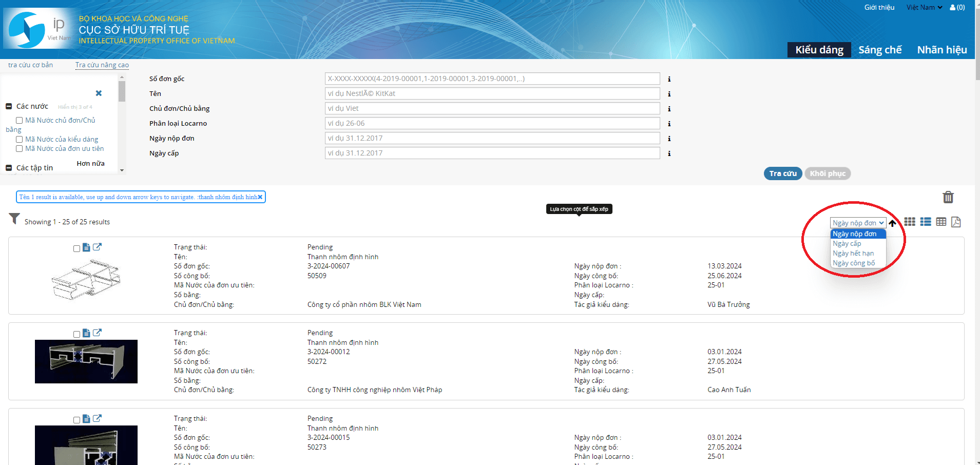This screenshot has height=465, width=980.
Task: Open external link icon of first result
Action: 97,247
